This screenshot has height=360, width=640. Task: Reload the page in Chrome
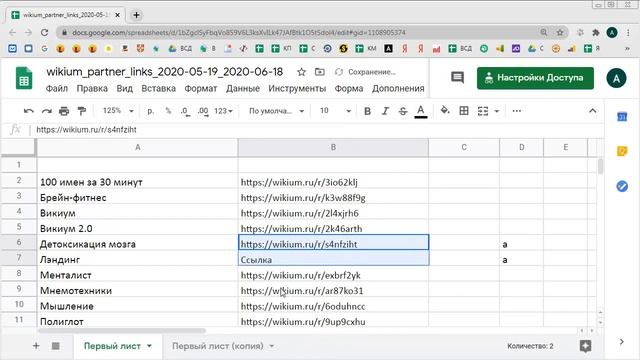[x=44, y=32]
